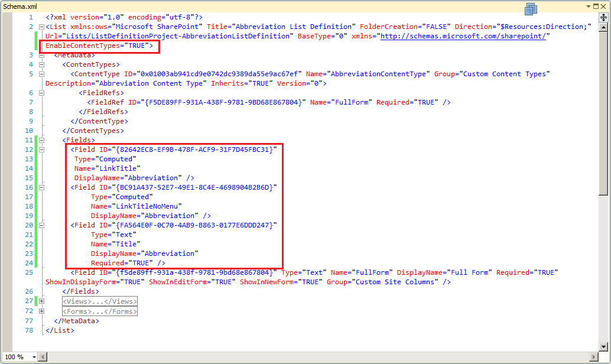This screenshot has height=364, width=611.
Task: Click the vertical scrollbar up arrow
Action: pyautogui.click(x=603, y=27)
